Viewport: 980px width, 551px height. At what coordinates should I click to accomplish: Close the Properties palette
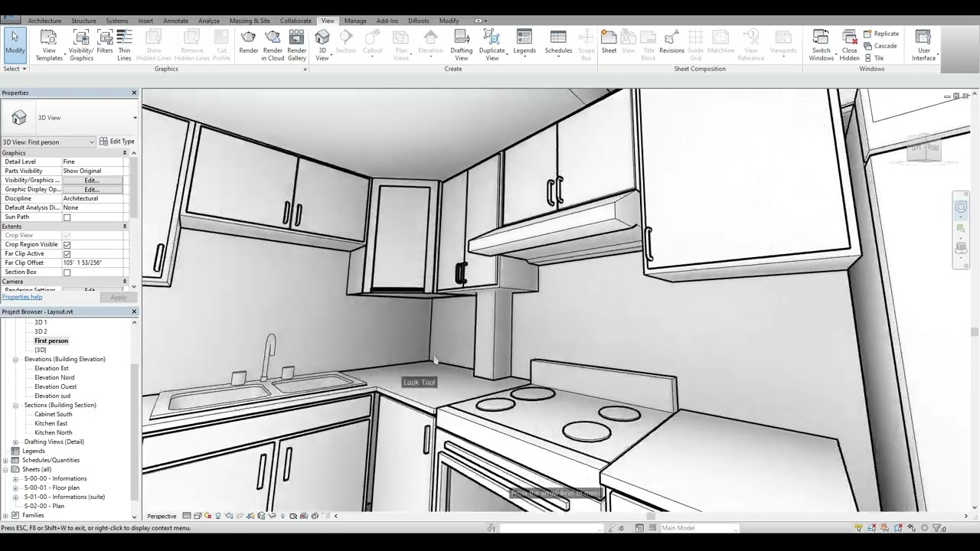pos(134,93)
